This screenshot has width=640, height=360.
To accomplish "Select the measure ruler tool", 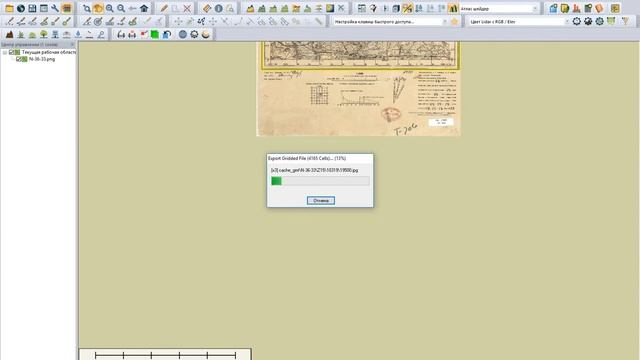I will pos(207,8).
